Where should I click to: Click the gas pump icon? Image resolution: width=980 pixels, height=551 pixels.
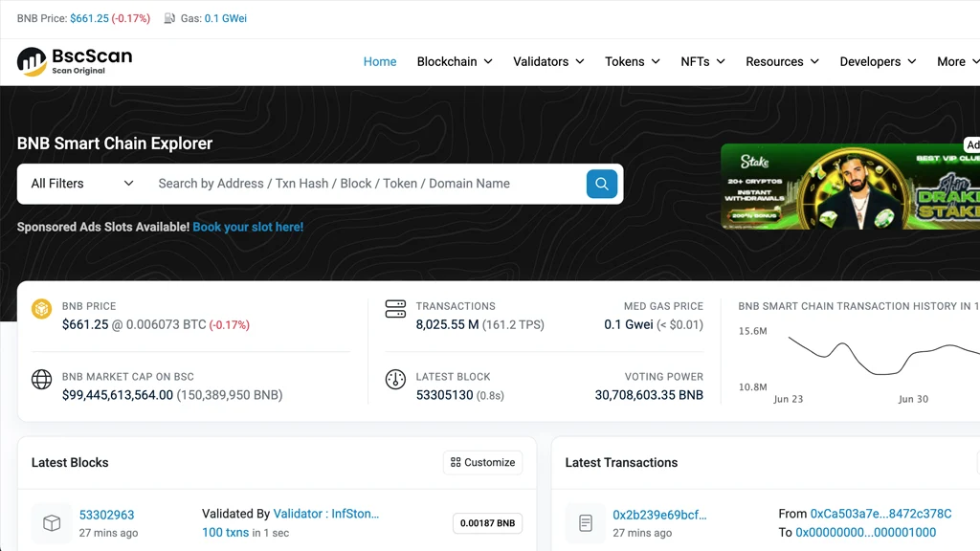click(169, 18)
